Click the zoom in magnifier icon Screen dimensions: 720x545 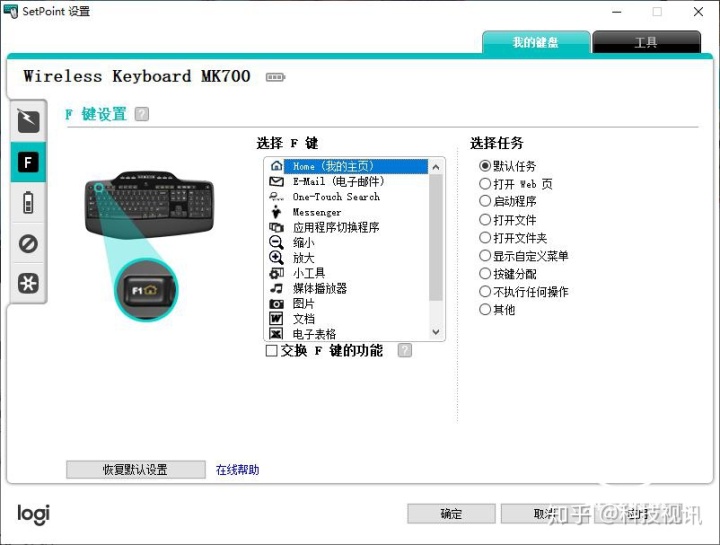[x=276, y=257]
